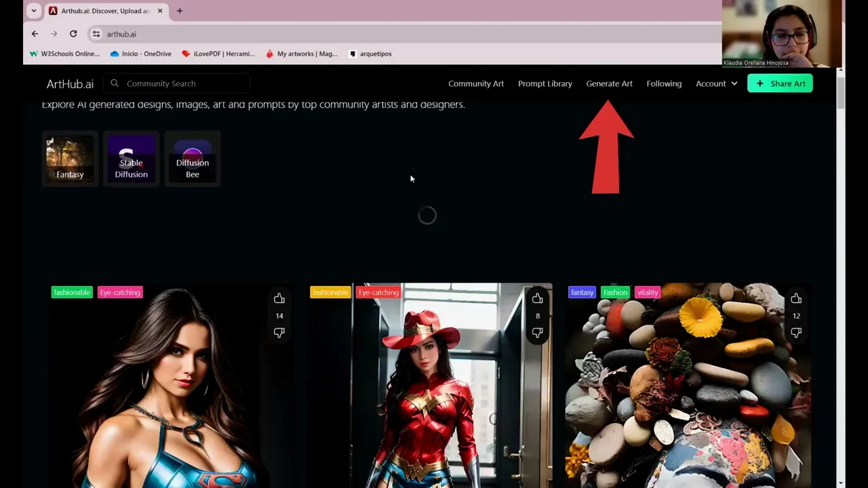Click the page vertical scrollbar thumb

(841, 91)
